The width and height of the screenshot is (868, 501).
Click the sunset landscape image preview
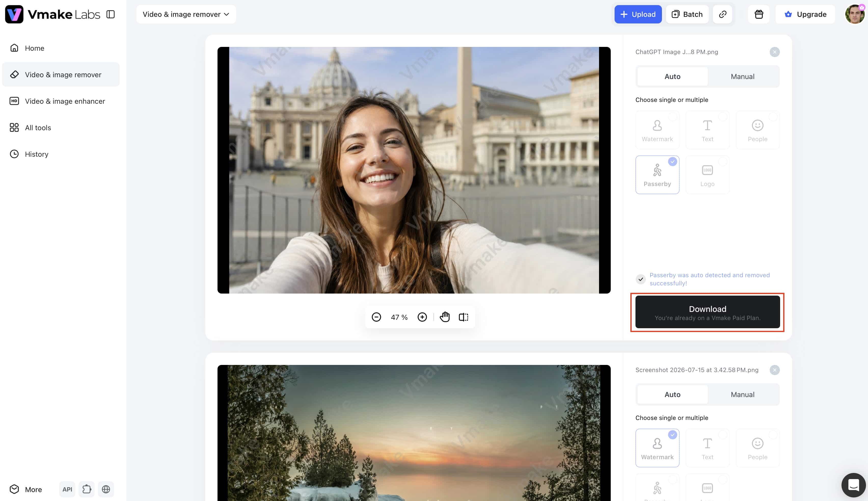click(x=414, y=433)
